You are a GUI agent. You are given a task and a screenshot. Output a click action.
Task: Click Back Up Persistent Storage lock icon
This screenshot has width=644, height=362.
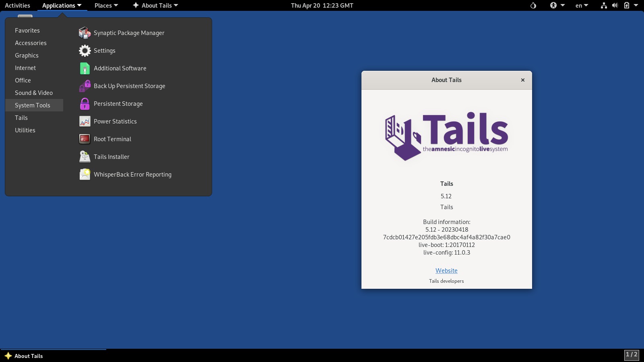pos(85,86)
